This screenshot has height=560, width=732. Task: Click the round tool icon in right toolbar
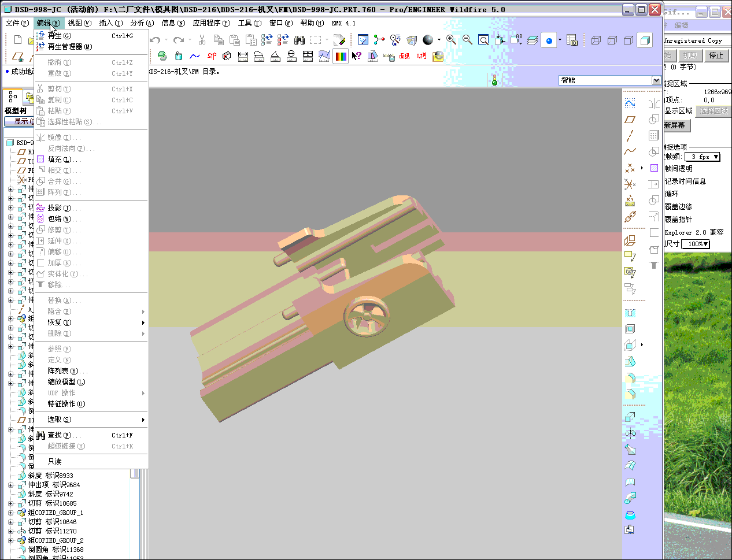630,378
